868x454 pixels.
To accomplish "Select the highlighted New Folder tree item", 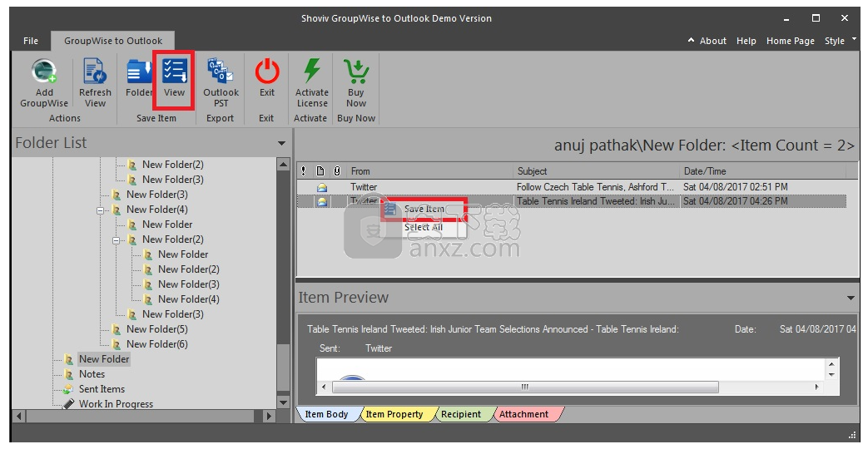I will 104,359.
